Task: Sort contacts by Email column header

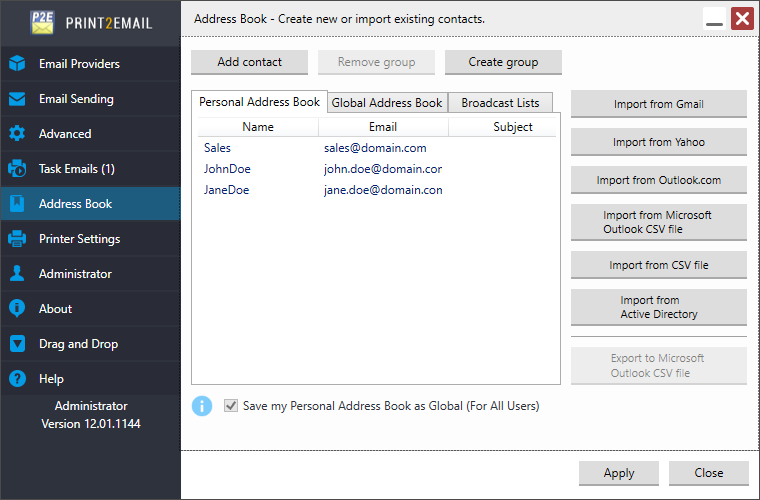Action: (383, 127)
